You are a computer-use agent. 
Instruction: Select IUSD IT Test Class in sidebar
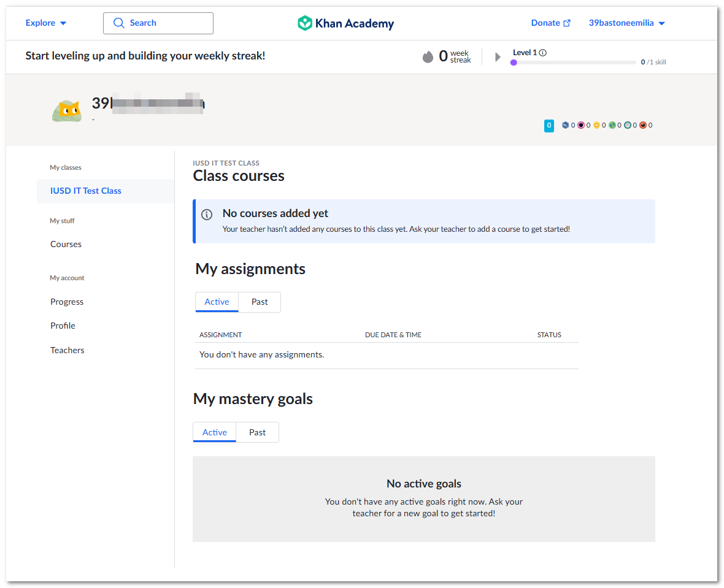coord(106,191)
